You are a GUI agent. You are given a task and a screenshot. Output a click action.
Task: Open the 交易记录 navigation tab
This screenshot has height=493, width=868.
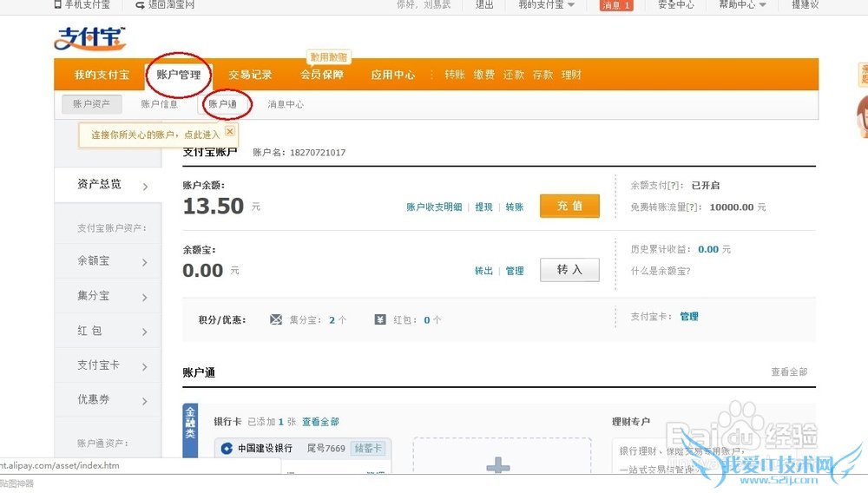tap(250, 75)
